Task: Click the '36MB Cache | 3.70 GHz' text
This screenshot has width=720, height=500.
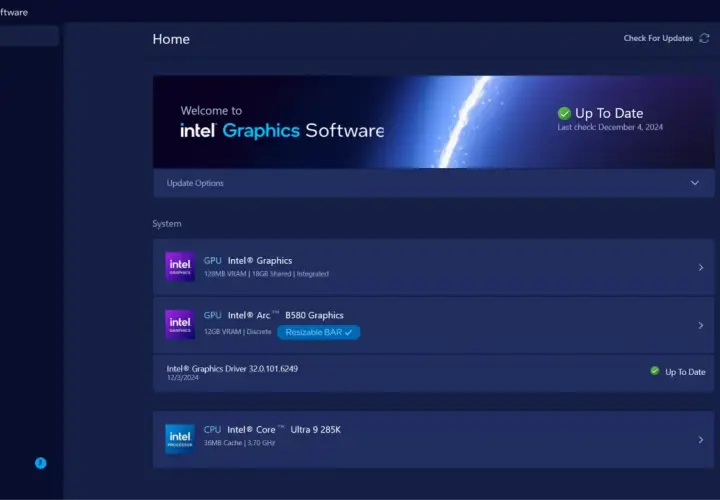Action: point(239,443)
